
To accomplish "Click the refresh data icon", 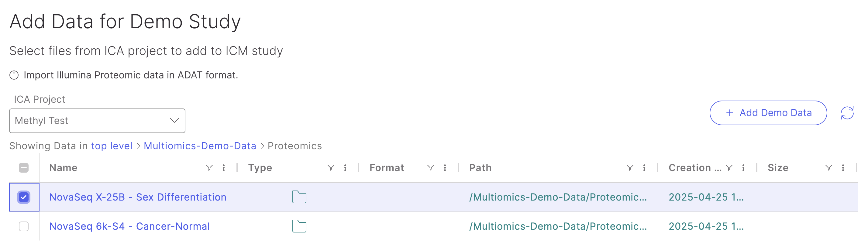I will 847,113.
